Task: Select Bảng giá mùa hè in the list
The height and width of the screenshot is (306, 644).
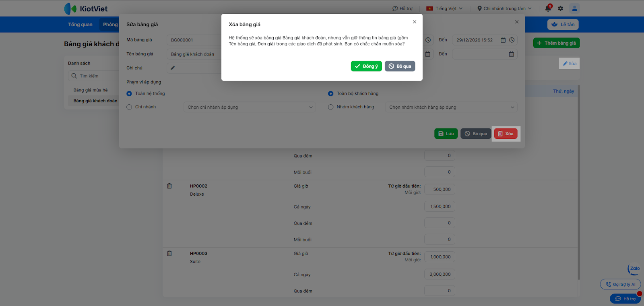Action: (x=91, y=90)
